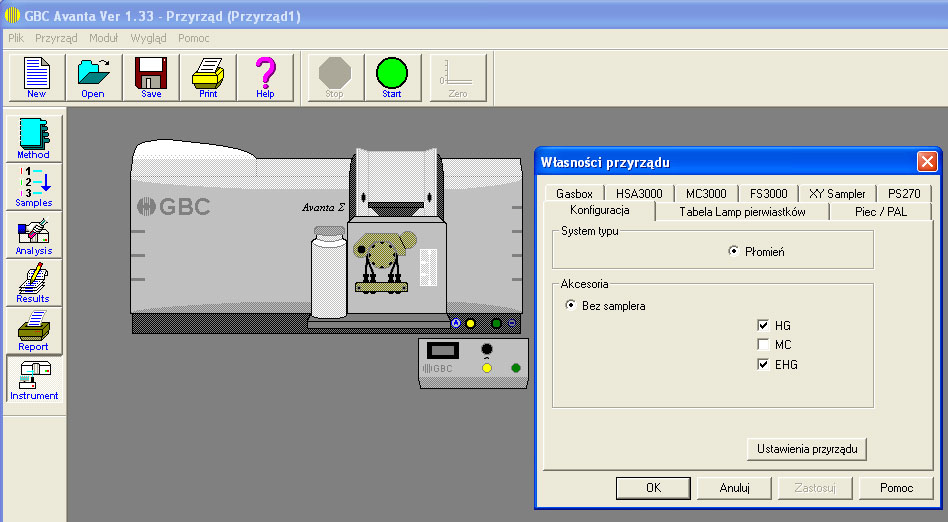Select the Instrument sidebar icon
Screen dimensions: 948x522
click(34, 379)
